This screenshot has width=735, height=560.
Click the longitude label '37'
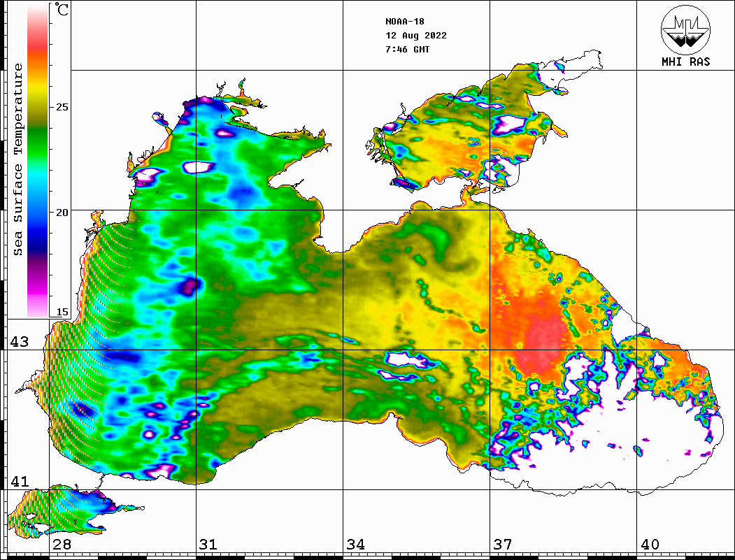(x=502, y=544)
